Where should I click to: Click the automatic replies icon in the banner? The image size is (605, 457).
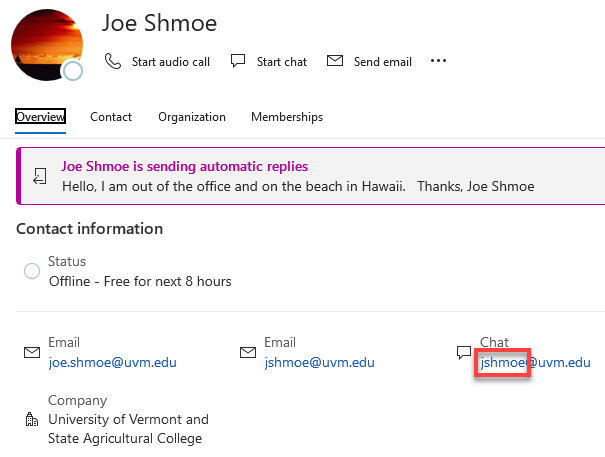pos(39,176)
